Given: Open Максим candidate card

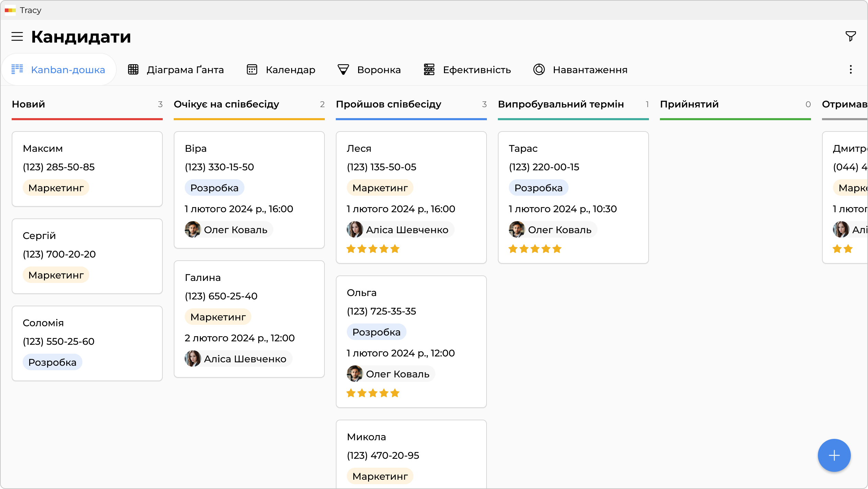Looking at the screenshot, I should coord(87,169).
